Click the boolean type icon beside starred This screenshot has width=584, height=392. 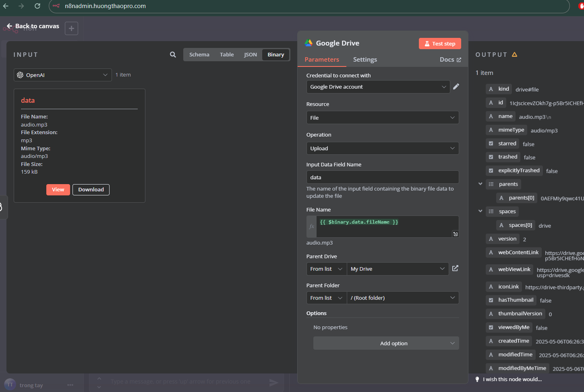coord(491,143)
